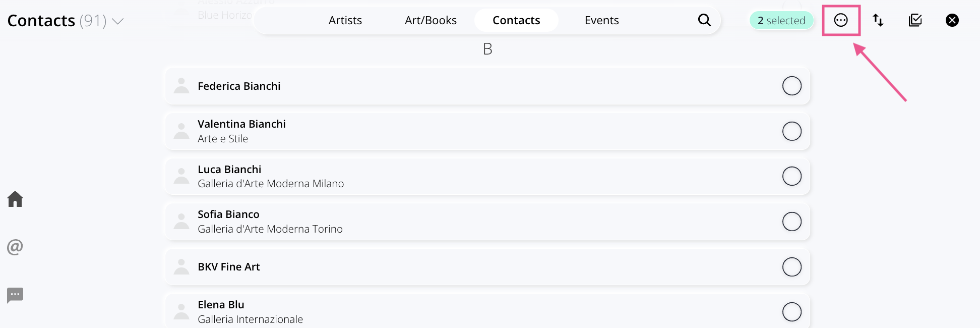Expand the Contacts (91) dropdown chevron
This screenshot has height=328, width=980.
(117, 21)
